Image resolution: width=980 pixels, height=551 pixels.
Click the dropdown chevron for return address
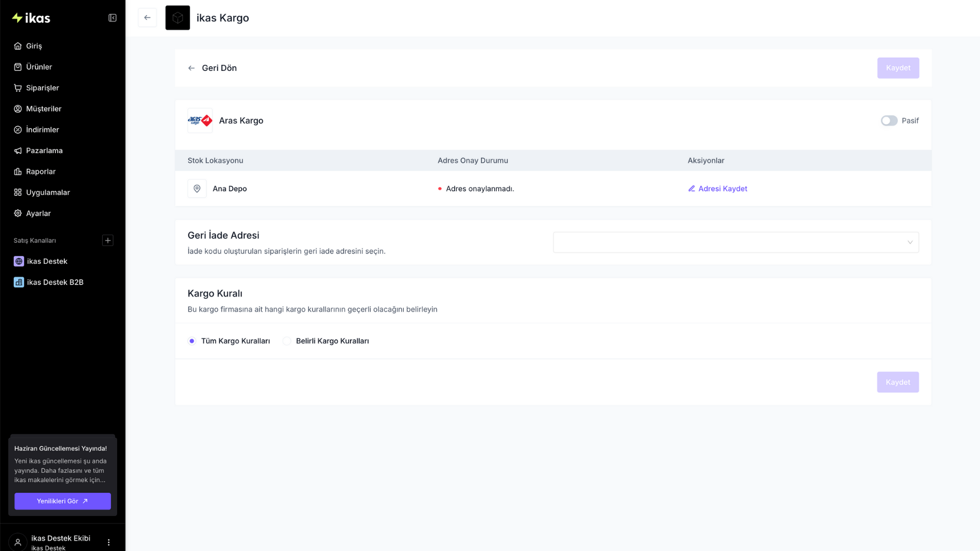(x=910, y=242)
